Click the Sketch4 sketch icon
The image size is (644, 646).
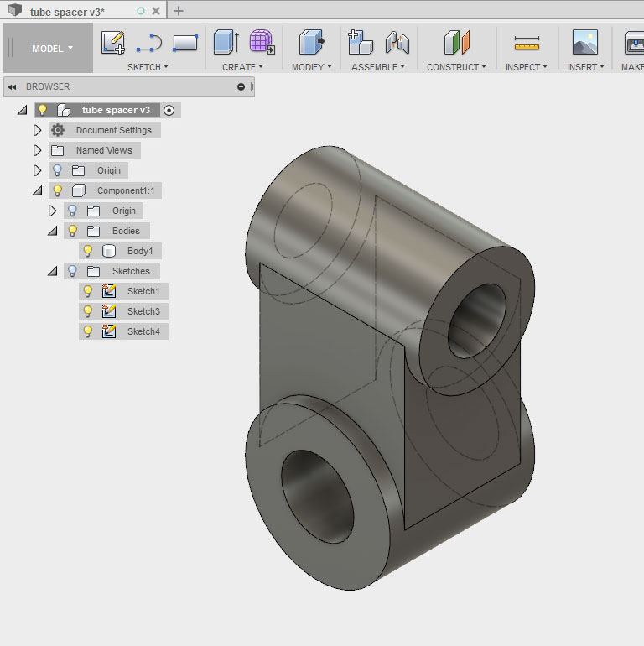[x=109, y=331]
